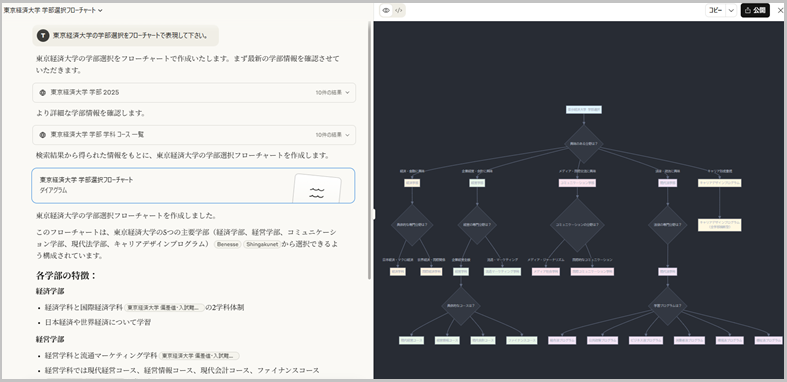Close the artifact panel with the X
Viewport: 787px width, 382px height.
(x=780, y=10)
